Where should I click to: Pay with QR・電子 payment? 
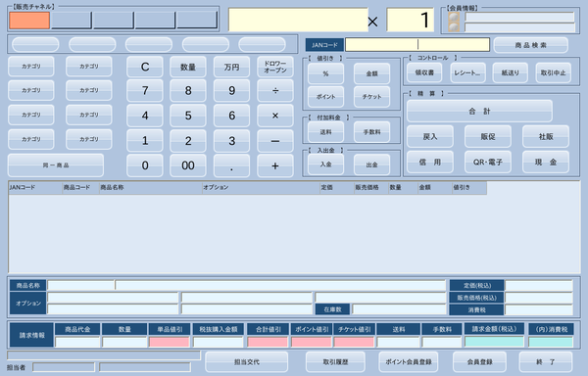click(x=487, y=163)
